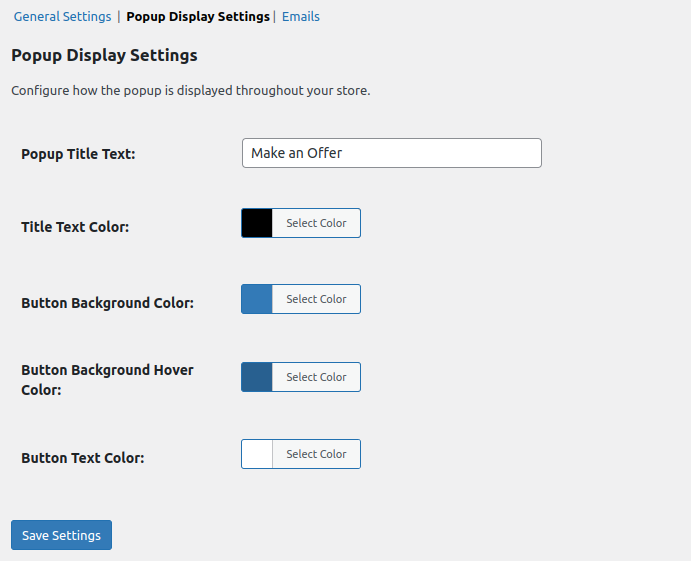Click the dark blue Hover Color swatch
Image resolution: width=691 pixels, height=561 pixels.
point(257,377)
